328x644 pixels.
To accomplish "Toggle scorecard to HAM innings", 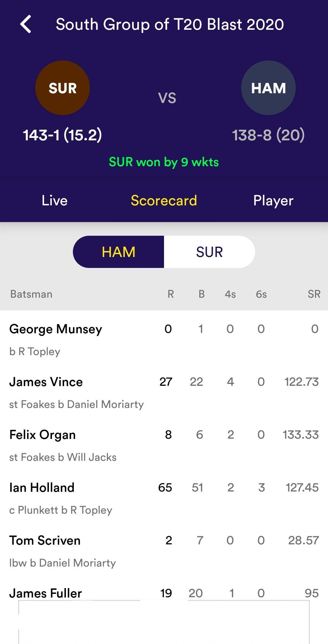I will pos(118,252).
